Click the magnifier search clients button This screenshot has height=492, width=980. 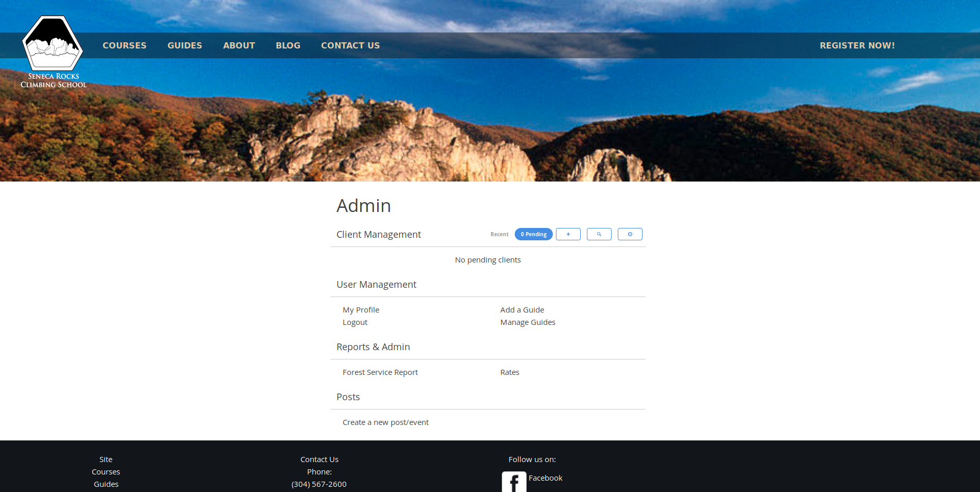click(599, 234)
